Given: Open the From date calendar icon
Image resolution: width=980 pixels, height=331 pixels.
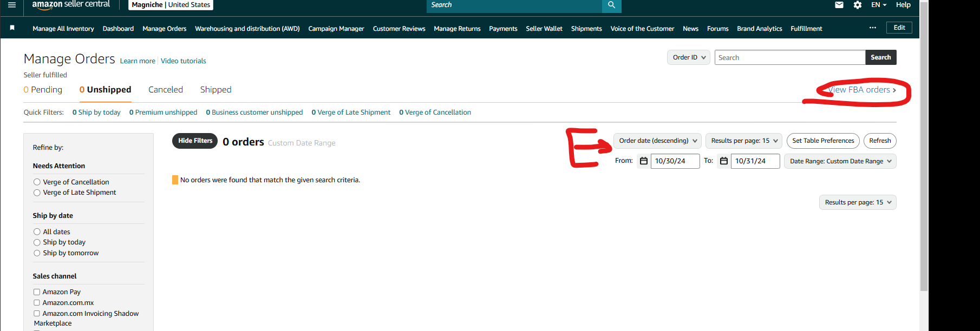Looking at the screenshot, I should (x=644, y=161).
